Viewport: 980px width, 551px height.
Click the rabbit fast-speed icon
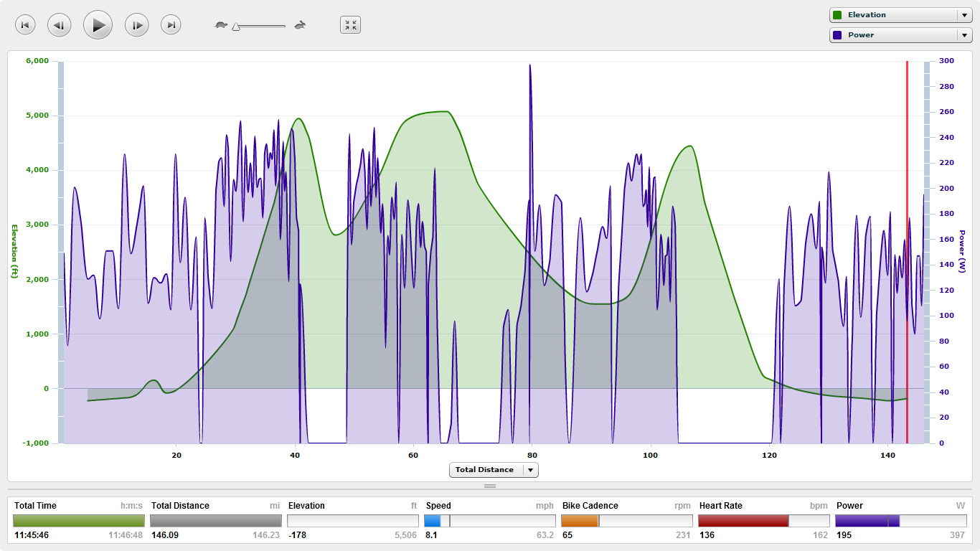(300, 25)
